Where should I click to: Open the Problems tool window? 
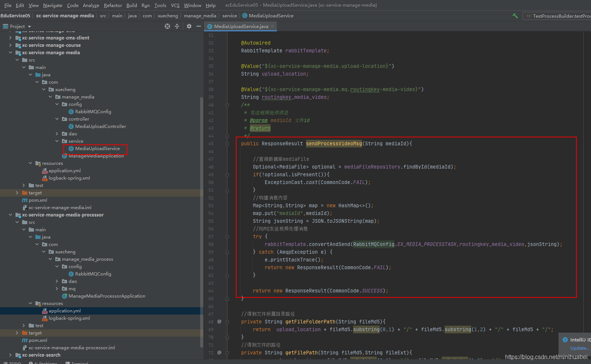click(43, 363)
